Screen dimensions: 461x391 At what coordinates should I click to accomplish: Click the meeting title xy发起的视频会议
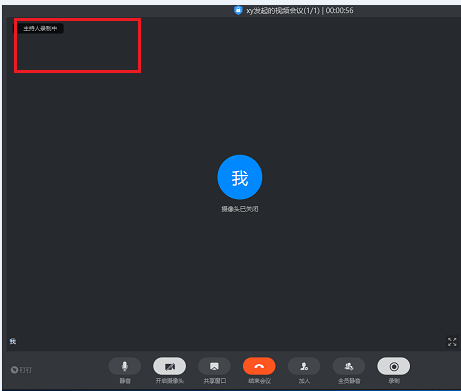[x=275, y=11]
